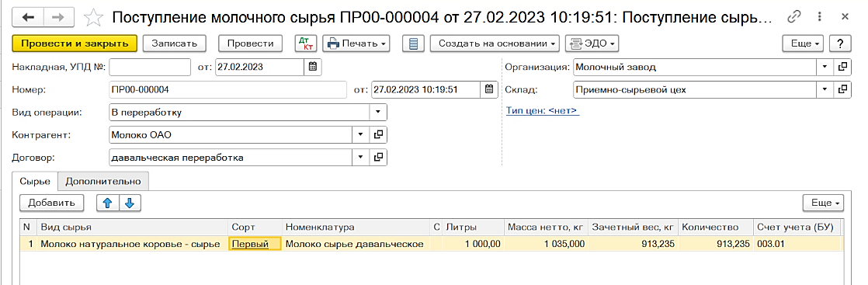The image size is (868, 285).
Task: Open the three-dot window menu
Action: (819, 18)
